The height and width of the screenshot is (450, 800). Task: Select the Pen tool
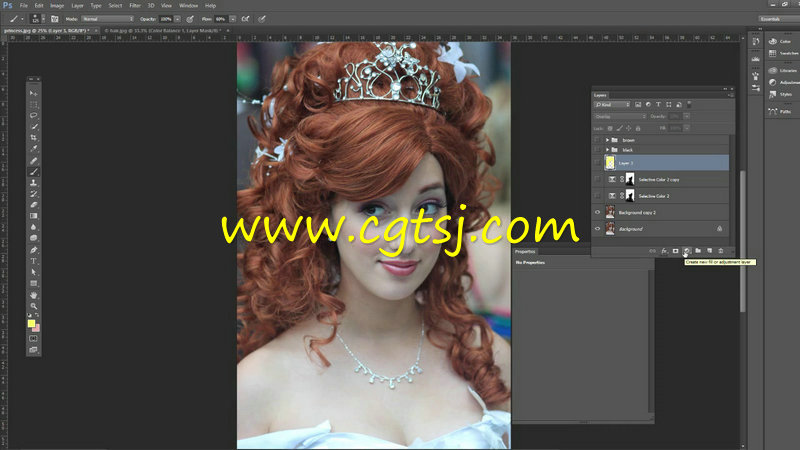pos(33,250)
